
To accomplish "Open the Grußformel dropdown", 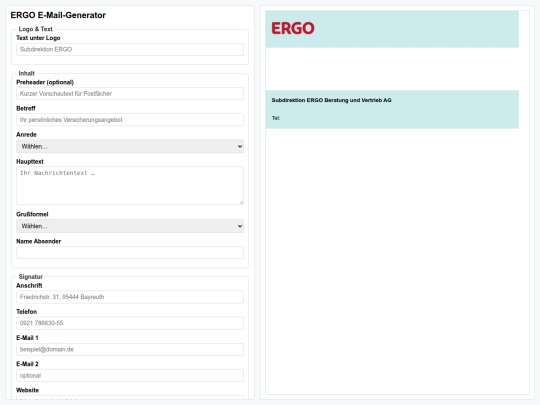I will click(x=130, y=226).
